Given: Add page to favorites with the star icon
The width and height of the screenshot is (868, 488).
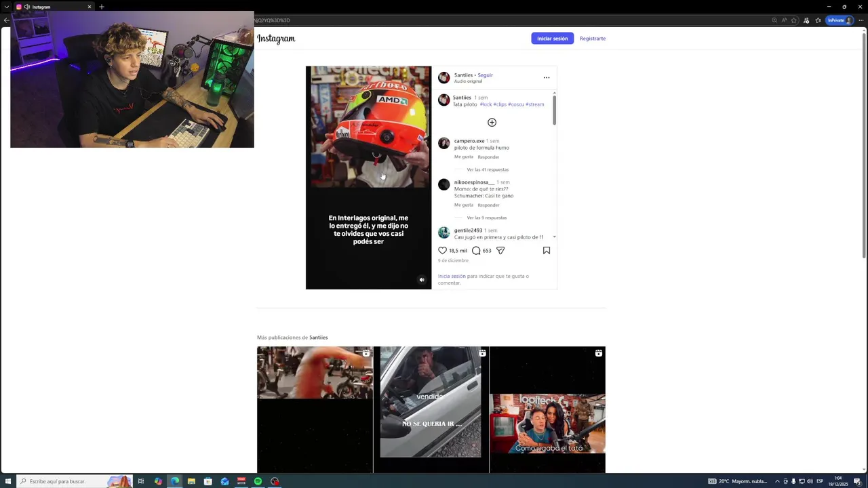Looking at the screenshot, I should click(x=793, y=20).
